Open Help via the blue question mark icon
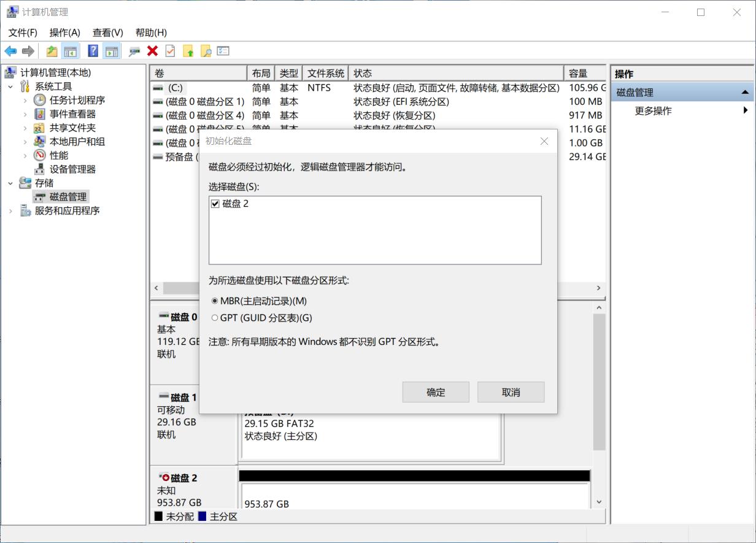Viewport: 756px width, 543px height. point(92,51)
